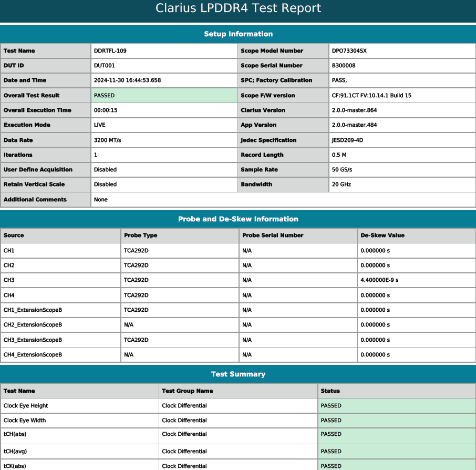Click the Setup Information section header
This screenshot has height=470, width=476.
pos(238,34)
